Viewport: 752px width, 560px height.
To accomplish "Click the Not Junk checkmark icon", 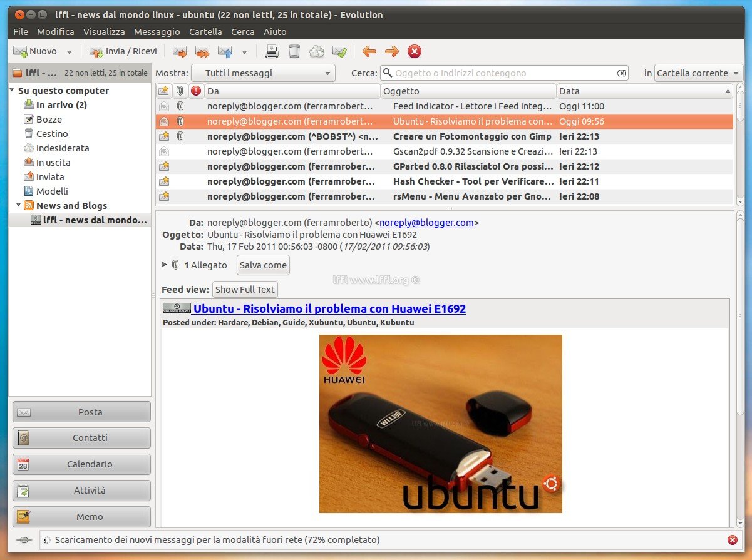I will 339,51.
